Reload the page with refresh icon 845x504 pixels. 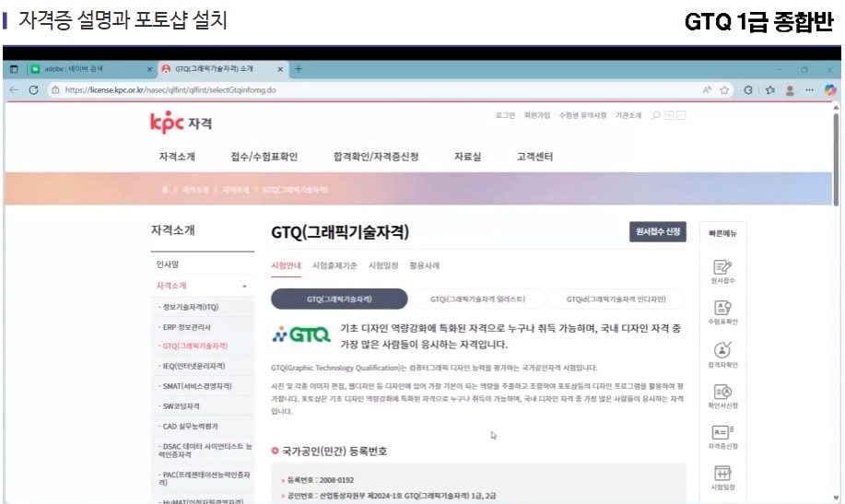click(x=33, y=90)
